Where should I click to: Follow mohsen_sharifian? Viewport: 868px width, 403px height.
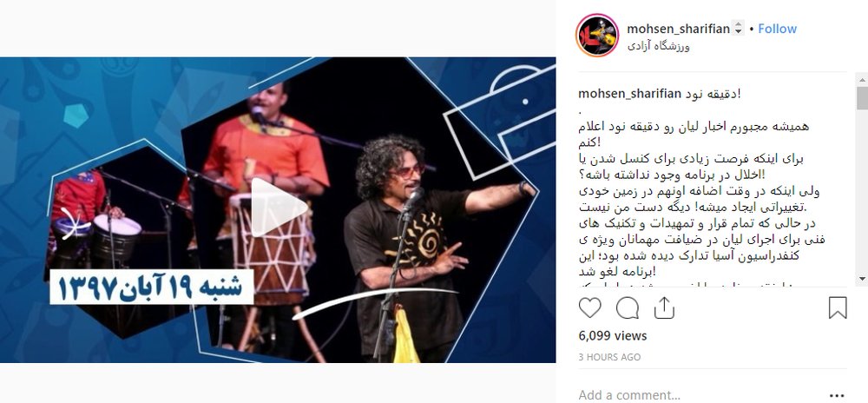click(777, 29)
